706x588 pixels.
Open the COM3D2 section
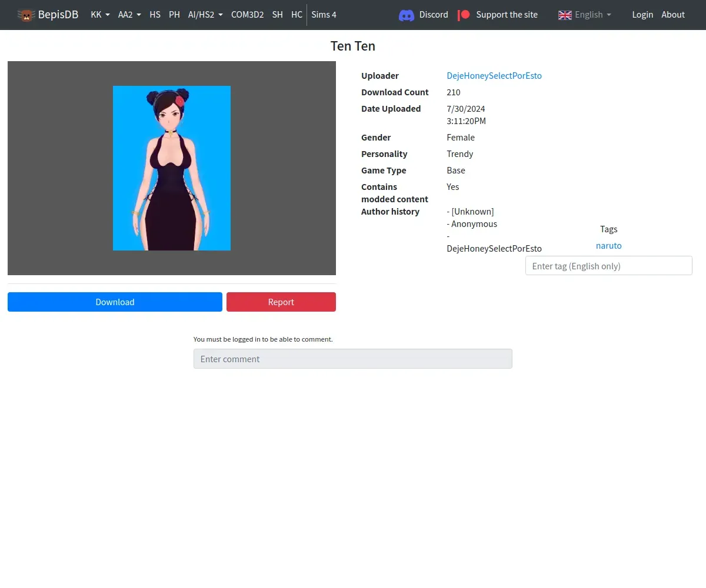[247, 15]
